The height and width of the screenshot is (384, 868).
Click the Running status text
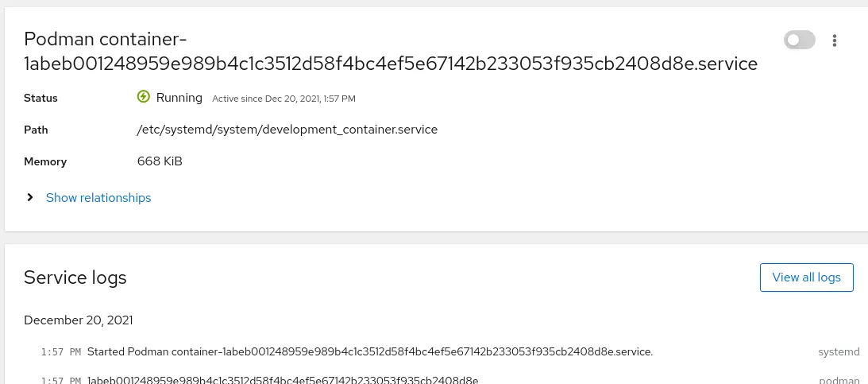(x=179, y=98)
